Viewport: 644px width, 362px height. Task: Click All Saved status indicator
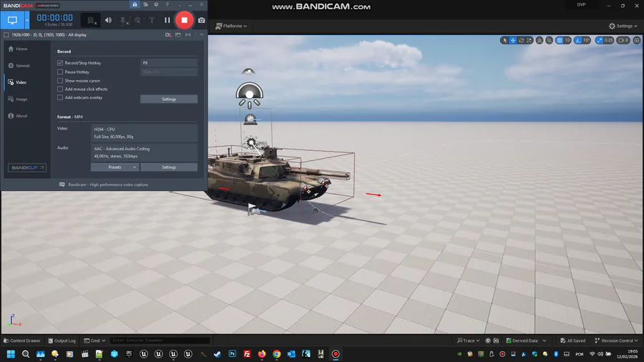pos(573,341)
